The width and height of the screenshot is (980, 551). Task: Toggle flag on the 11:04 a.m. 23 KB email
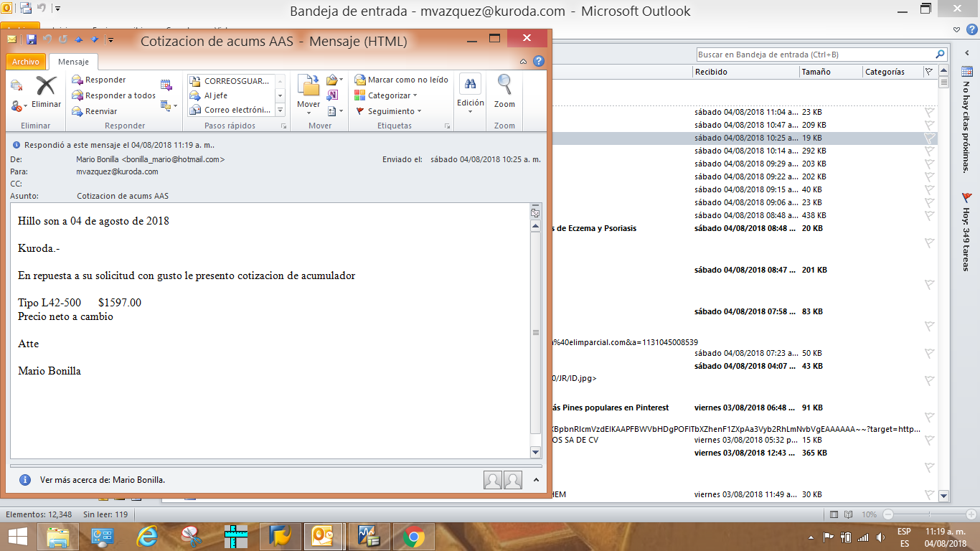(929, 112)
